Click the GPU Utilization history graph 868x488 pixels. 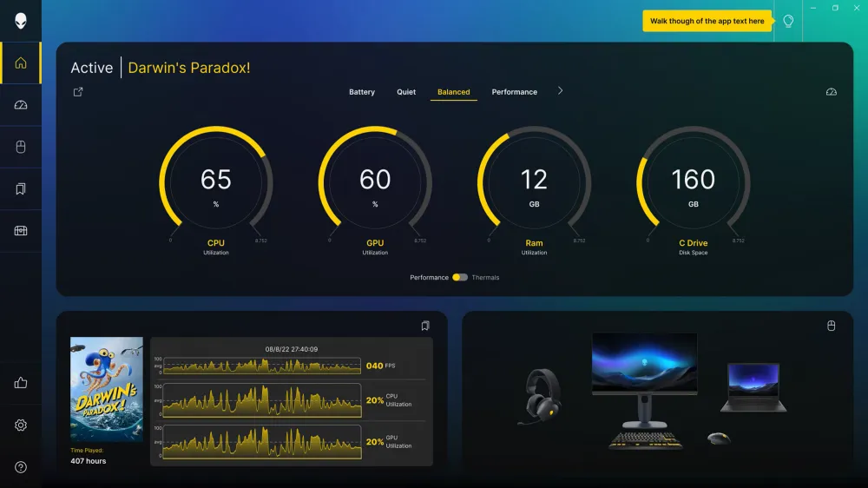[x=262, y=441]
